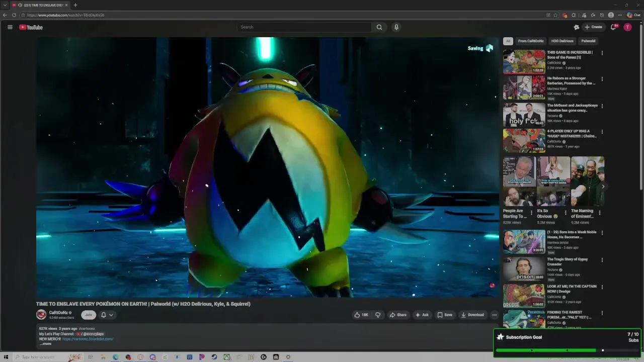Image resolution: width=644 pixels, height=362 pixels.
Task: Click the browser address bar URL
Action: [65, 15]
